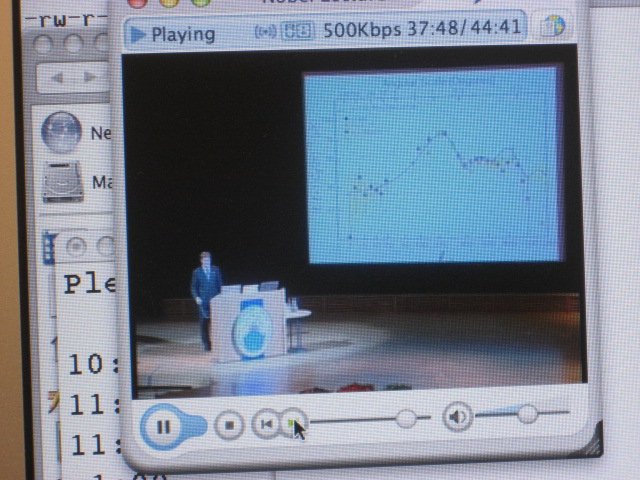Click the streaming signal indicator icon
This screenshot has width=640, height=480.
point(266,32)
